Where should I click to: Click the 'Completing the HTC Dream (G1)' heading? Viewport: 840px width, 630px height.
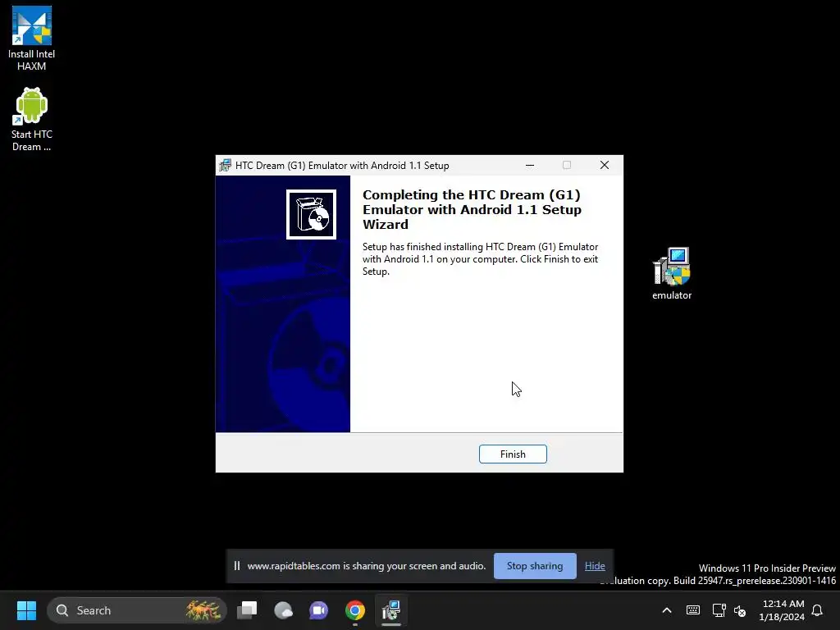tap(472, 209)
